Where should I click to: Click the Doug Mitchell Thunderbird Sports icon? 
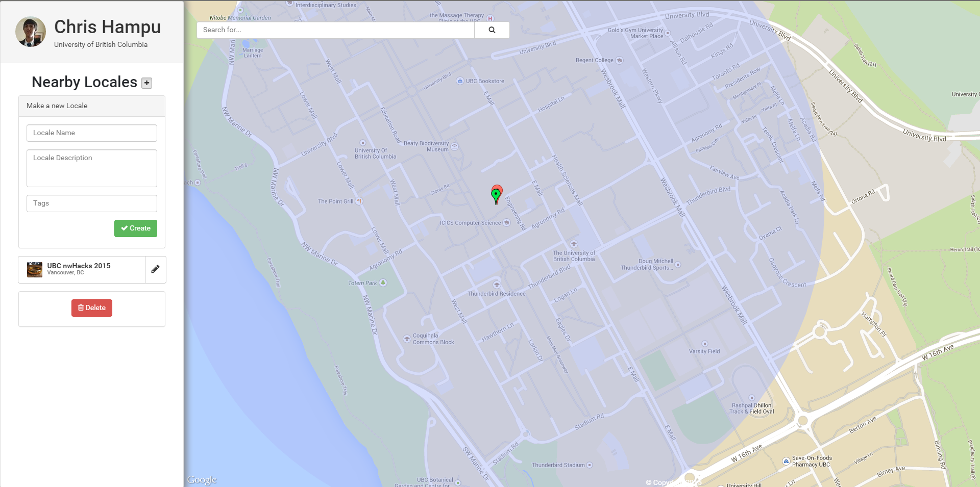[x=678, y=265]
